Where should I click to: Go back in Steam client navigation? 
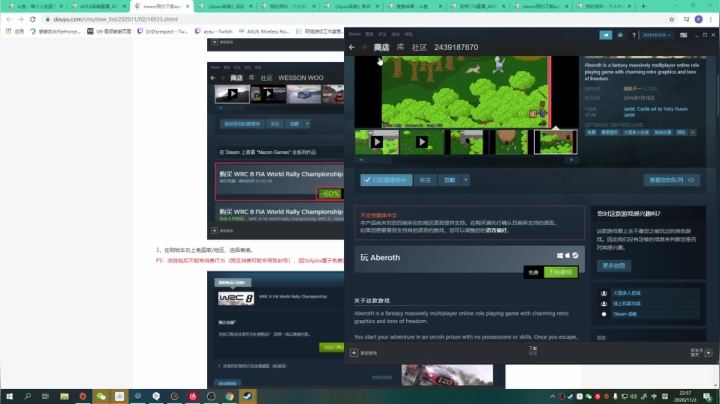pyautogui.click(x=352, y=47)
